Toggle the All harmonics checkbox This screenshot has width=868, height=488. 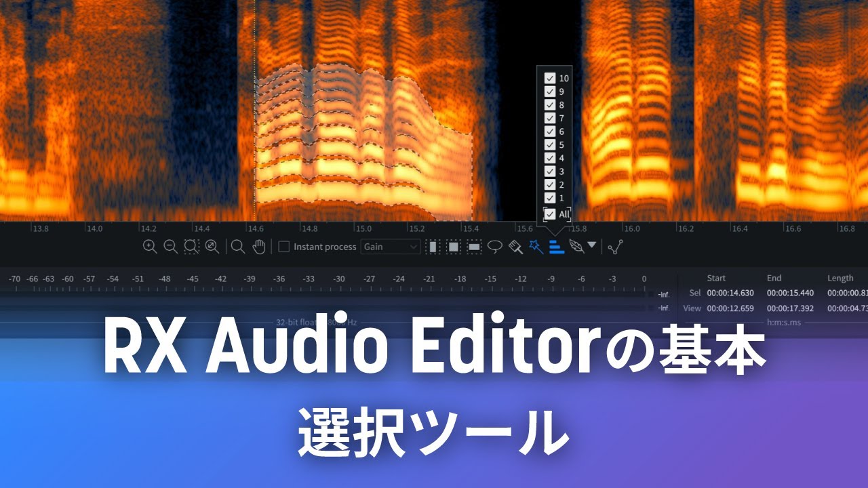click(550, 214)
